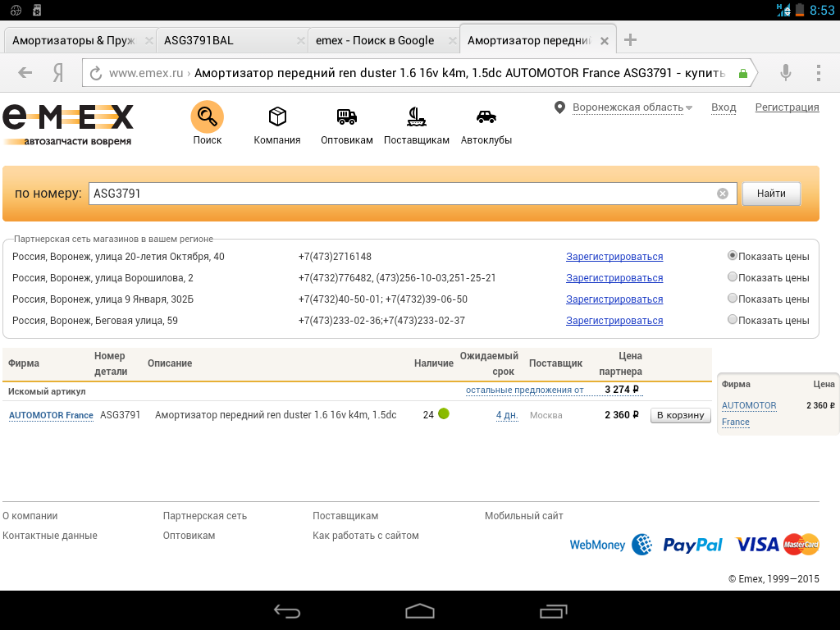Click the VISA payment logo
Screen dimensions: 840x630
(x=757, y=545)
